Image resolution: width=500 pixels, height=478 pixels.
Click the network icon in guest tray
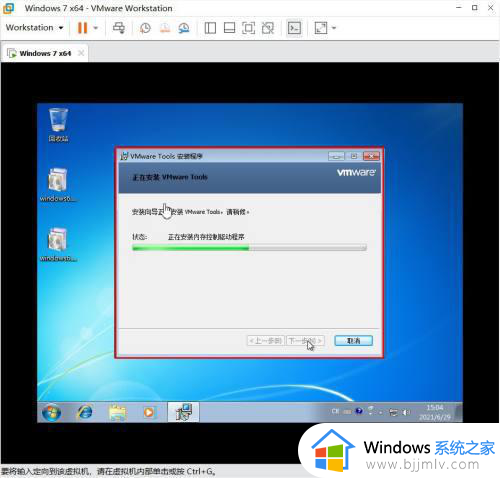coord(393,413)
